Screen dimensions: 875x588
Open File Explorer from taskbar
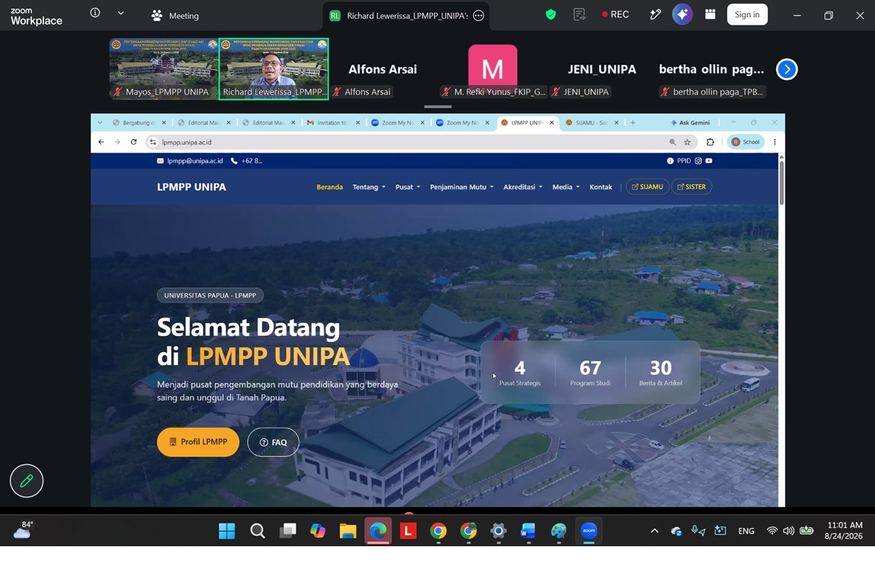click(348, 531)
